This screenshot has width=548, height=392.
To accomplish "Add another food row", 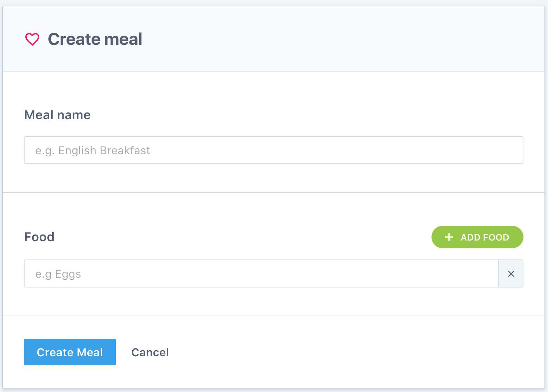I will [477, 237].
